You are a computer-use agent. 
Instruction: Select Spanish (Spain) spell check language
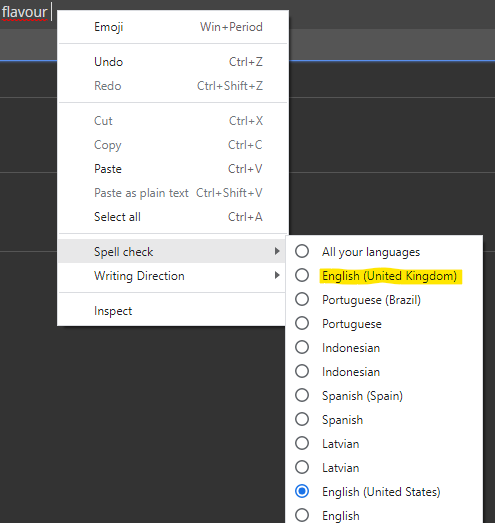[x=384, y=396]
